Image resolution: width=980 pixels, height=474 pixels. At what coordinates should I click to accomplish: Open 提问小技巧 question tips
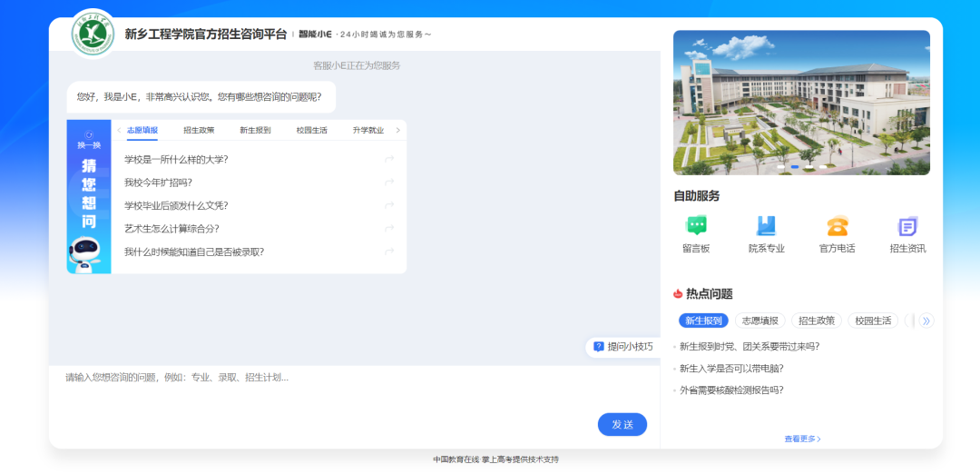click(x=623, y=346)
